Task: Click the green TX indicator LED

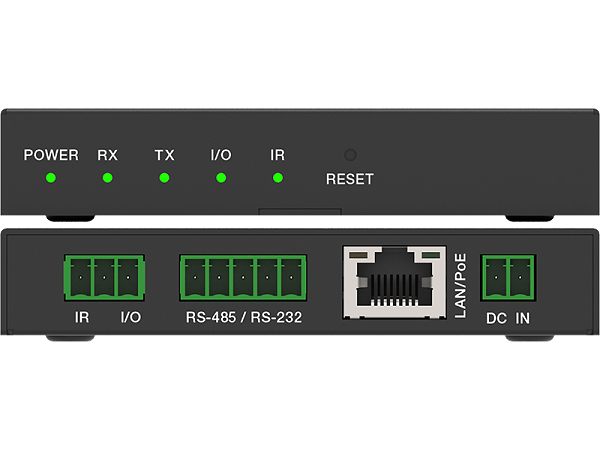Action: coord(164,179)
